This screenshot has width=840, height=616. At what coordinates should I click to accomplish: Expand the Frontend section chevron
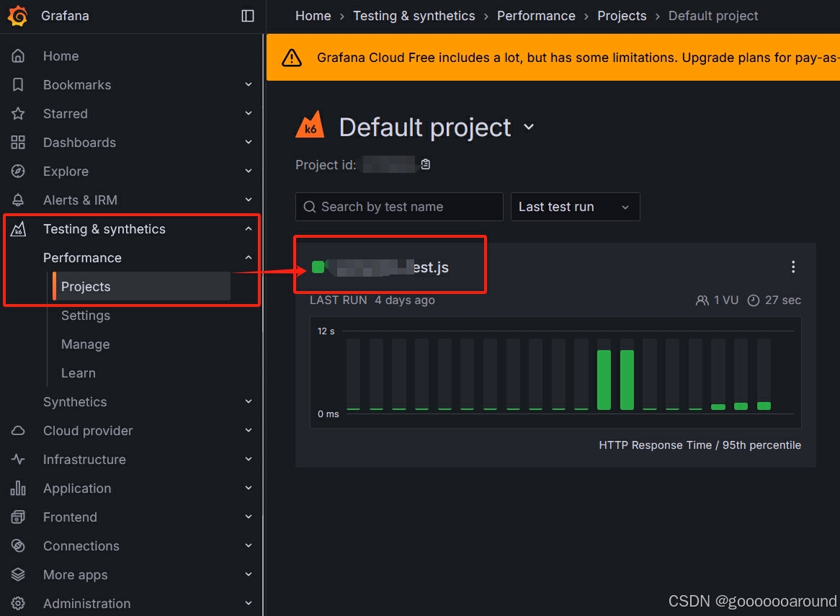(x=248, y=517)
